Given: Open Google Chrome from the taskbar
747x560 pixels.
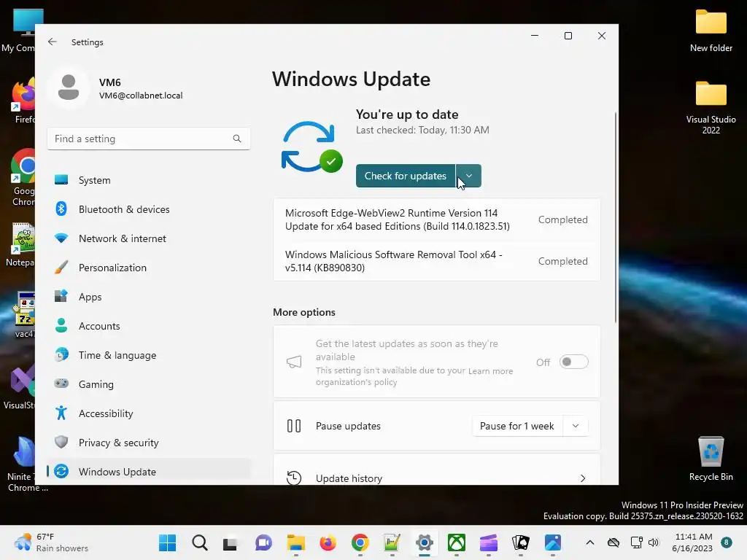Looking at the screenshot, I should pyautogui.click(x=360, y=542).
